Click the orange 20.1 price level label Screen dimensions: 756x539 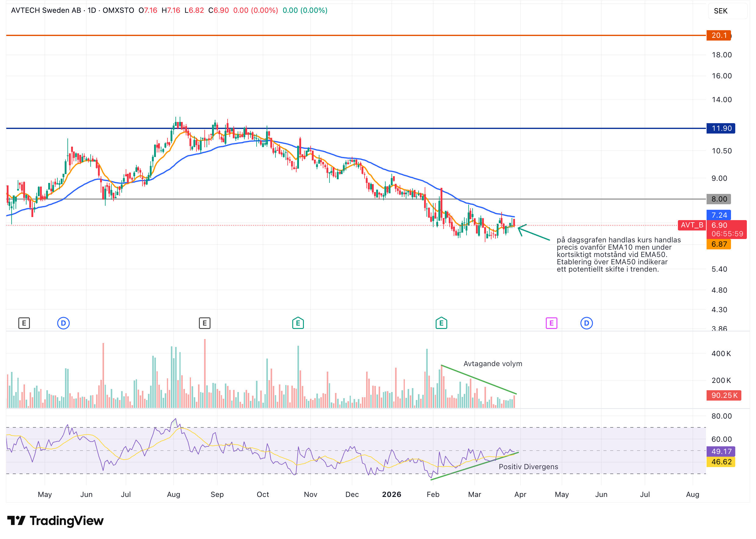718,35
